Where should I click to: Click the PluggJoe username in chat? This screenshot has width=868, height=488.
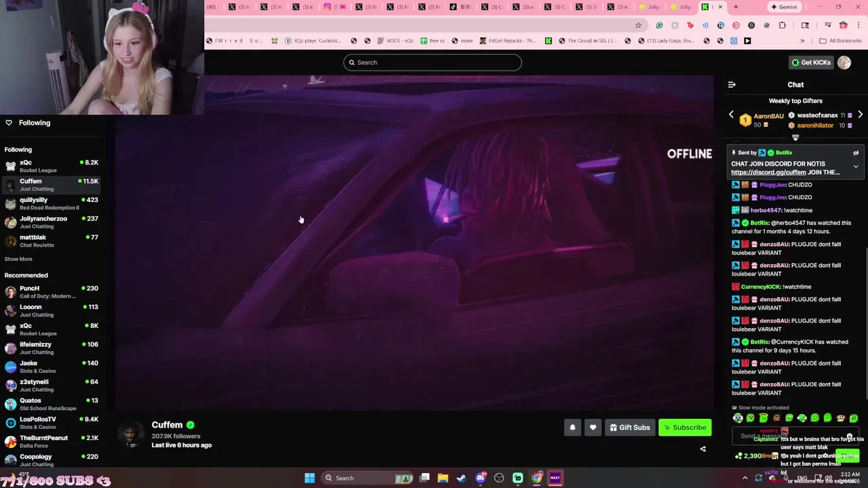[772, 185]
